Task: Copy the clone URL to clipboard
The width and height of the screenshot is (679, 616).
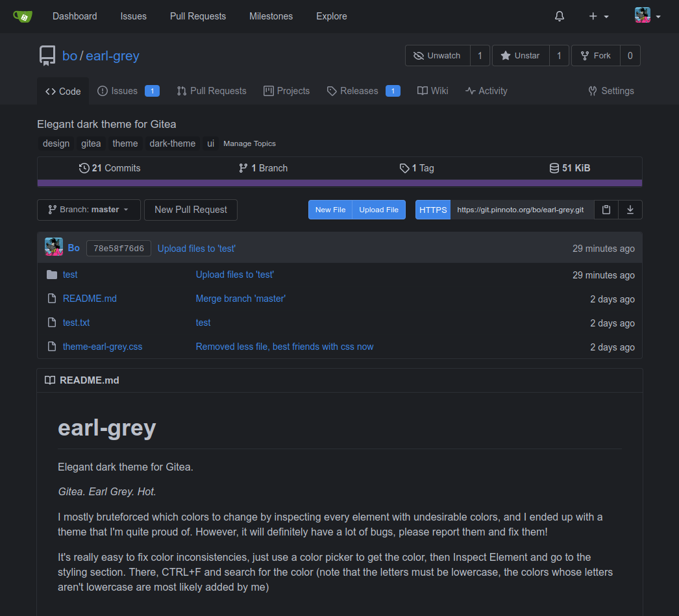Action: (606, 210)
